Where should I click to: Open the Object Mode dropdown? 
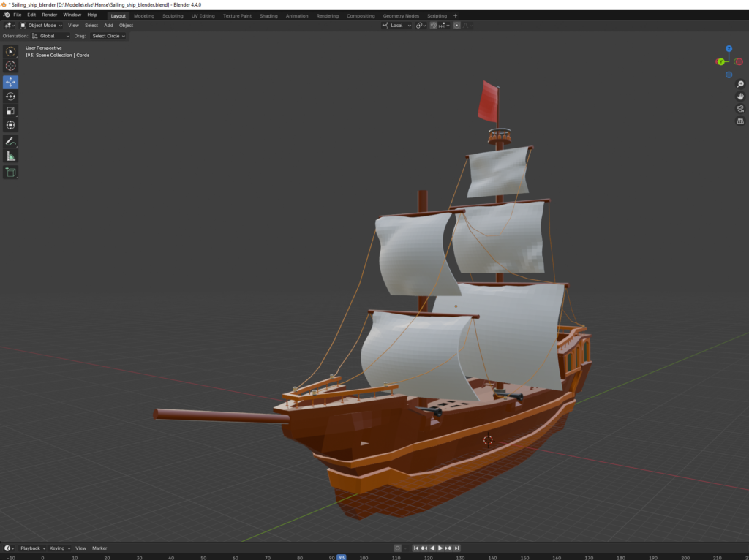click(42, 26)
